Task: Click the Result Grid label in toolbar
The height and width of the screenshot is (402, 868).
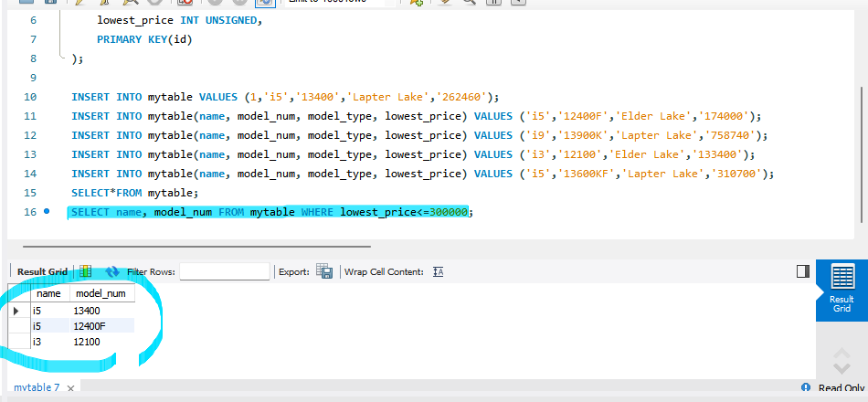Action: click(42, 272)
